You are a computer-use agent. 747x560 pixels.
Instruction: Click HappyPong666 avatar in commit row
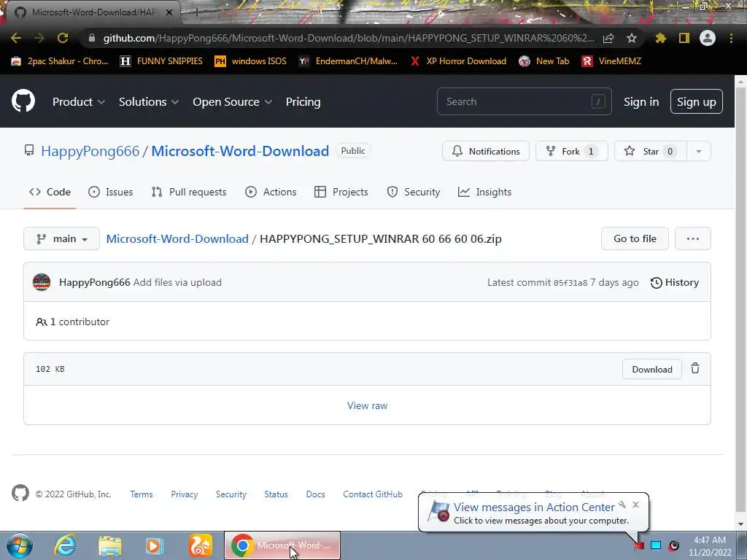pos(42,282)
